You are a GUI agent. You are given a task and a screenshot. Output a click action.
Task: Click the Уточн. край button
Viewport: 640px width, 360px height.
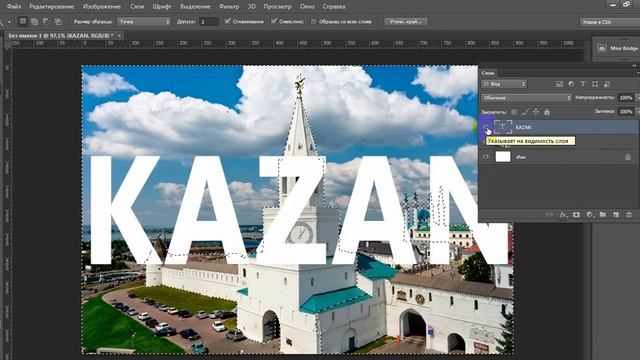406,21
